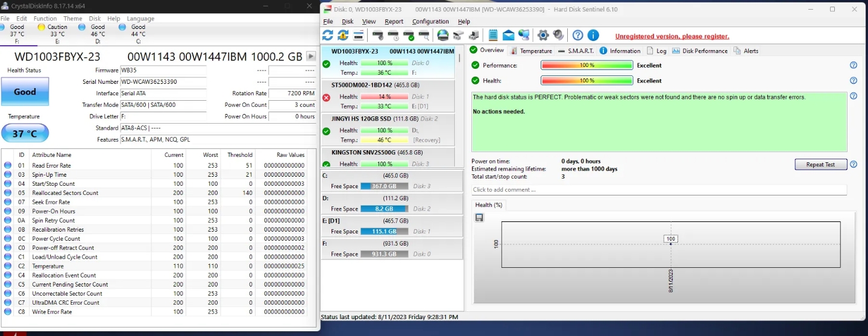
Task: Click the Health 100 % gradient bar in Overview
Action: (x=587, y=80)
